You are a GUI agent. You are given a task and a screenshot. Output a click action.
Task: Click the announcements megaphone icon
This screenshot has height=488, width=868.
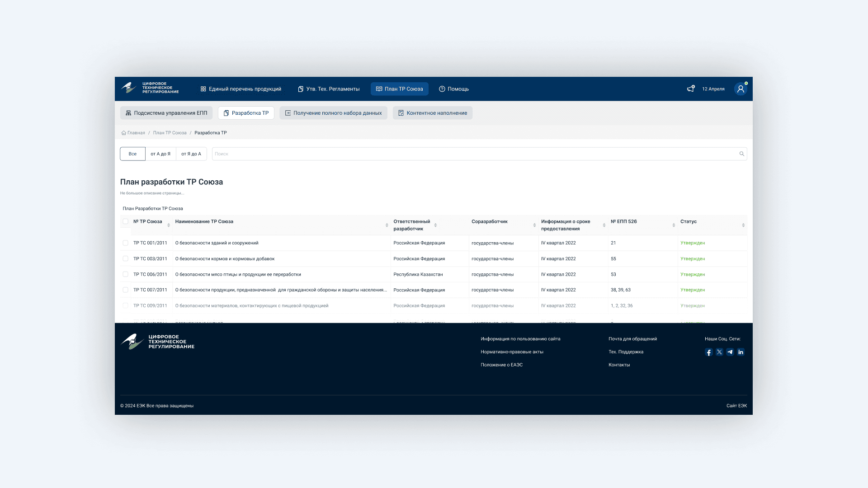pyautogui.click(x=691, y=89)
